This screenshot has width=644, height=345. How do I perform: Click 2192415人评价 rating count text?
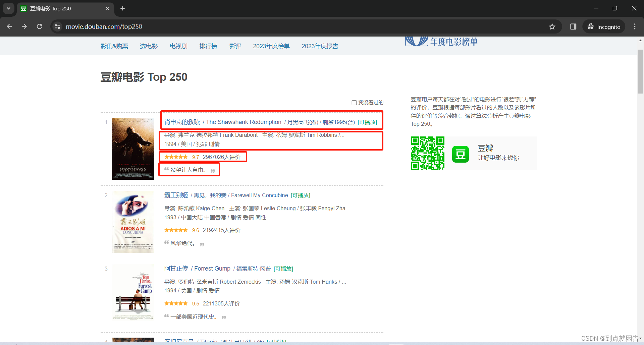[x=221, y=230]
